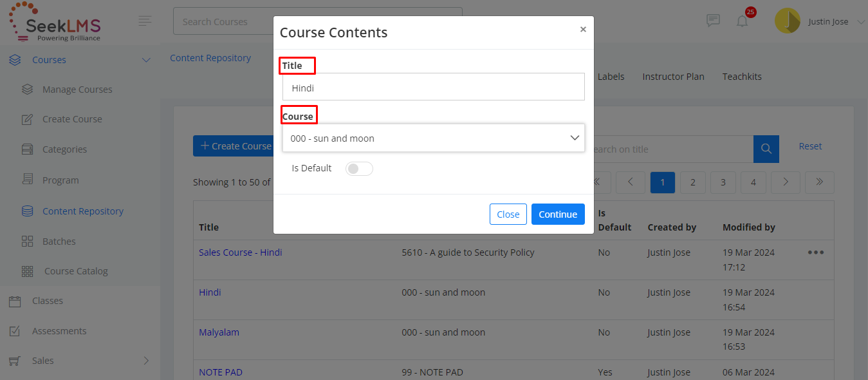The height and width of the screenshot is (380, 868).
Task: Open the three-dots menu for Sales Course - Hindi
Action: click(x=815, y=252)
